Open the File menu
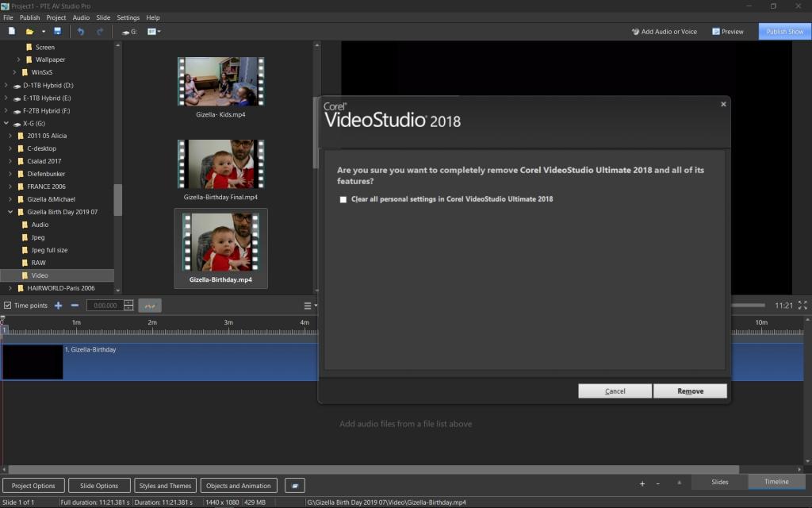The width and height of the screenshot is (812, 508). point(8,17)
